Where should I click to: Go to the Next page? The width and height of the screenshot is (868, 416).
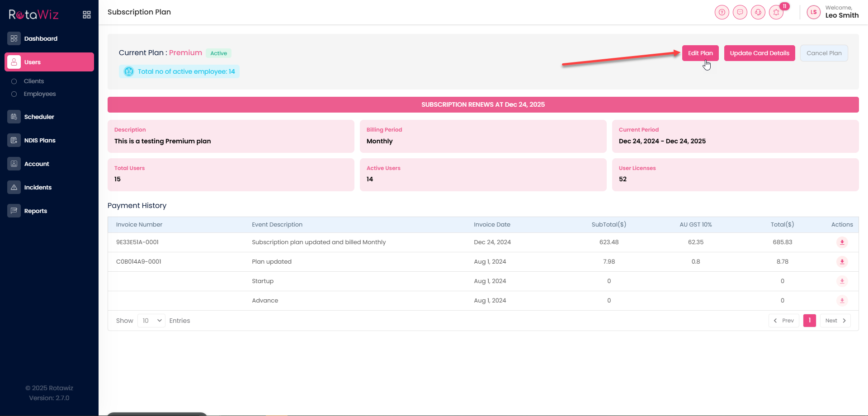click(835, 321)
